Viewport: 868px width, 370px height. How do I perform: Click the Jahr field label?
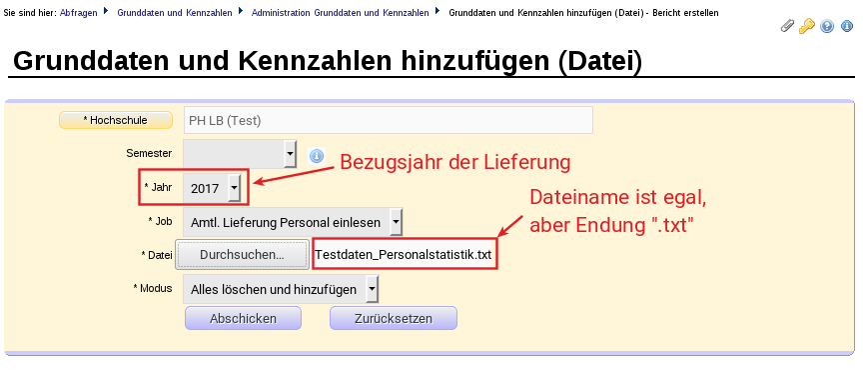(x=158, y=187)
